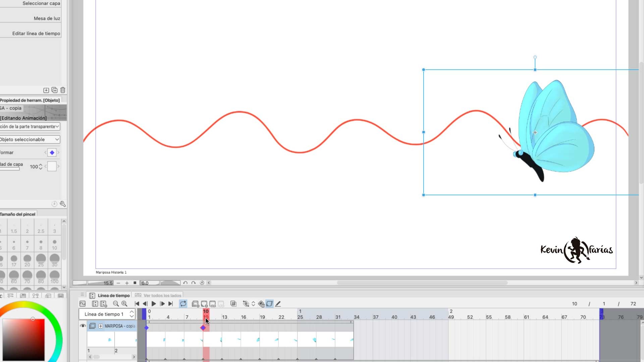Select the delete keyframe eraser icon
The image size is (644, 362).
tap(262, 304)
